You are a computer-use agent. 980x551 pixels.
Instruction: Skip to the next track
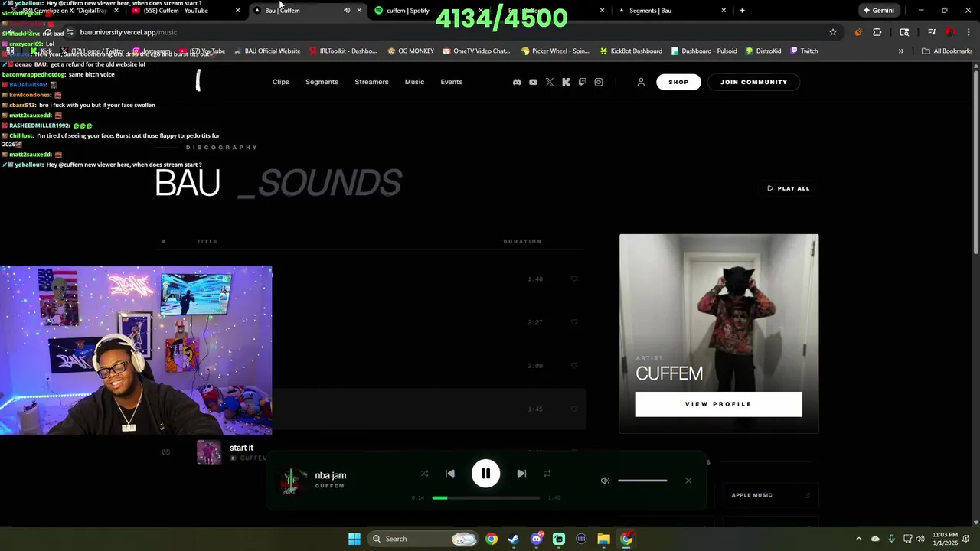tap(521, 474)
